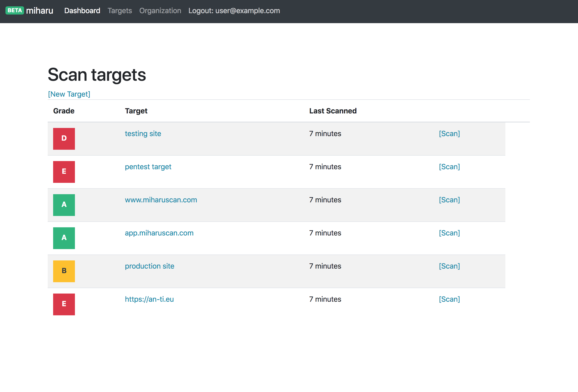Screen dimensions: 578x392
Task: Click '7 minutes' in app.miharuscan.com row
Action: 325,233
